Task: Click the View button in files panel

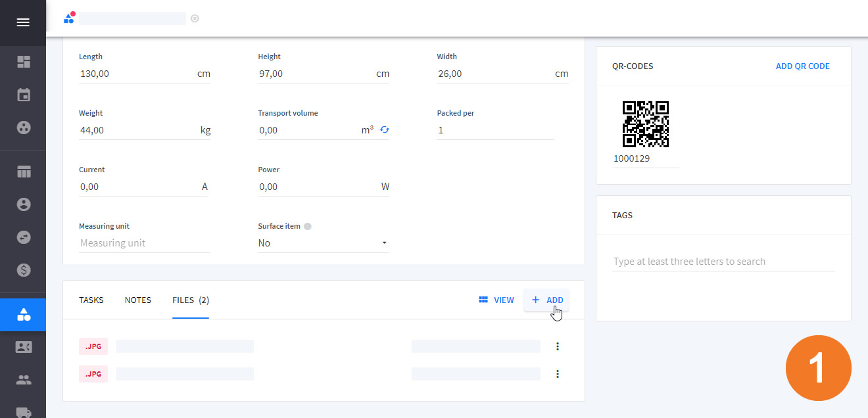Action: coord(496,300)
